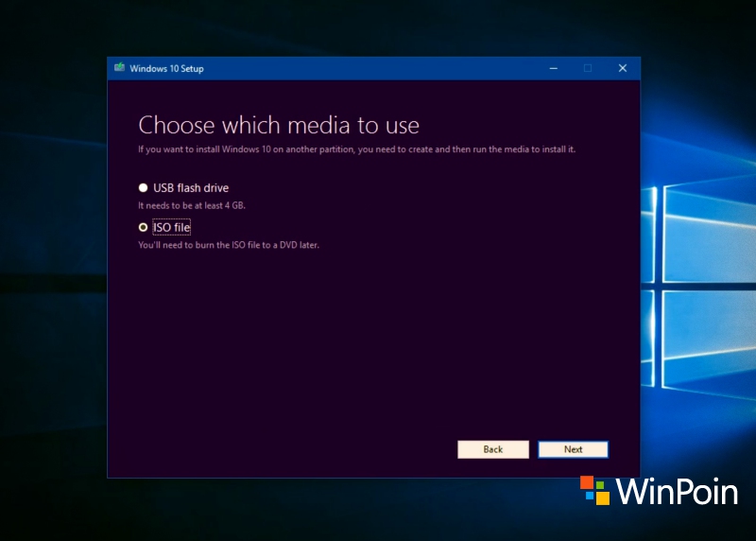Click the "Choose which media to use" heading
Viewport: 756px width, 541px height.
279,126
